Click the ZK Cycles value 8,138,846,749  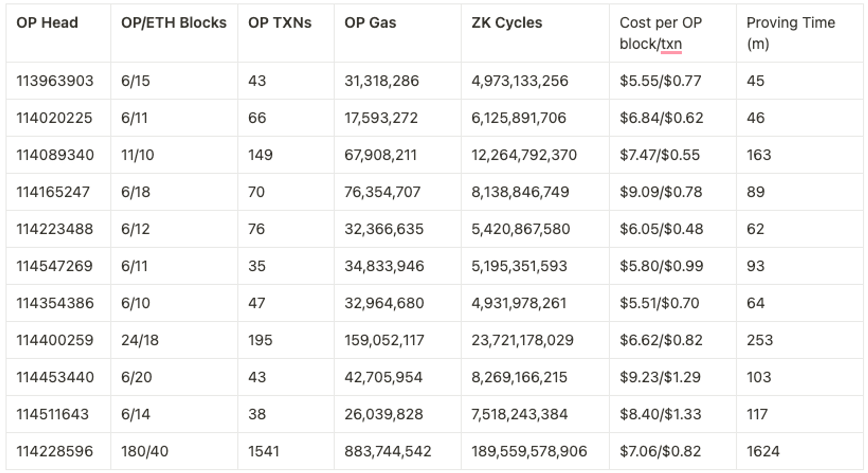coord(520,192)
